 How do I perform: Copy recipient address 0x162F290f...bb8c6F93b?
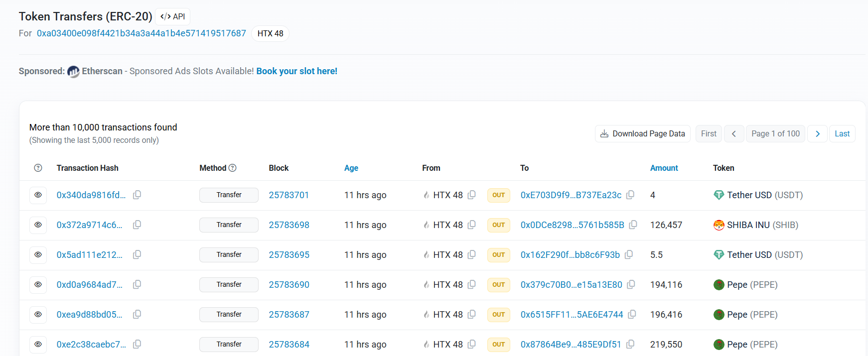pos(629,254)
